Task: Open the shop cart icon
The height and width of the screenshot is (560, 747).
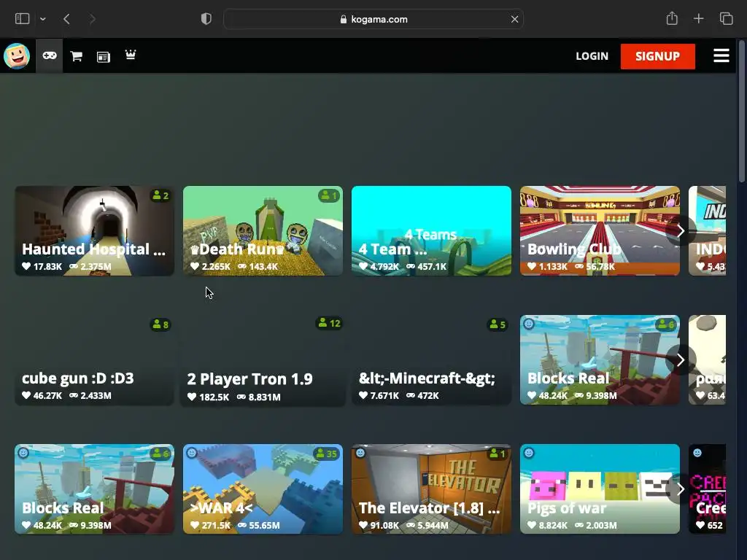Action: [x=76, y=56]
